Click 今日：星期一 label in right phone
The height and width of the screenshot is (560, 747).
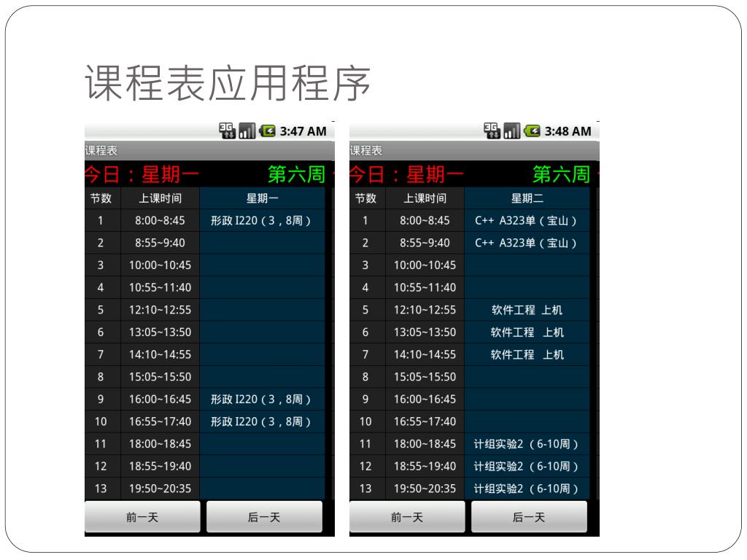pos(407,174)
